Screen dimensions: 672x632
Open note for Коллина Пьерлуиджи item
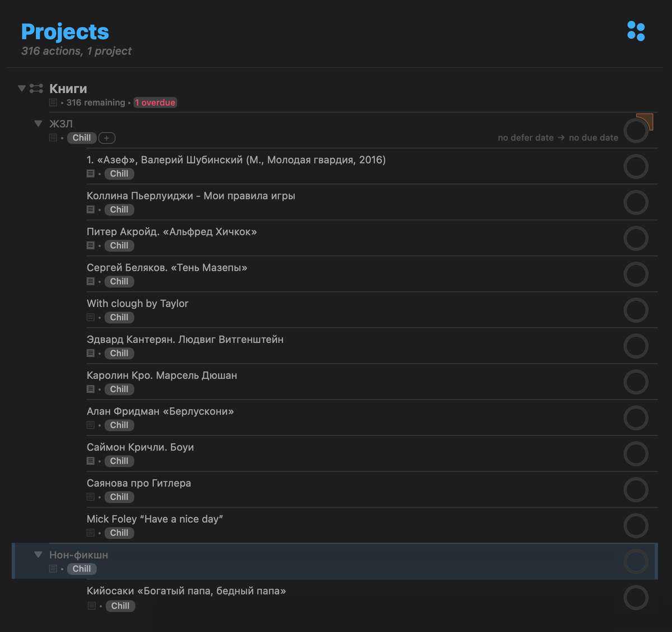[x=91, y=210]
